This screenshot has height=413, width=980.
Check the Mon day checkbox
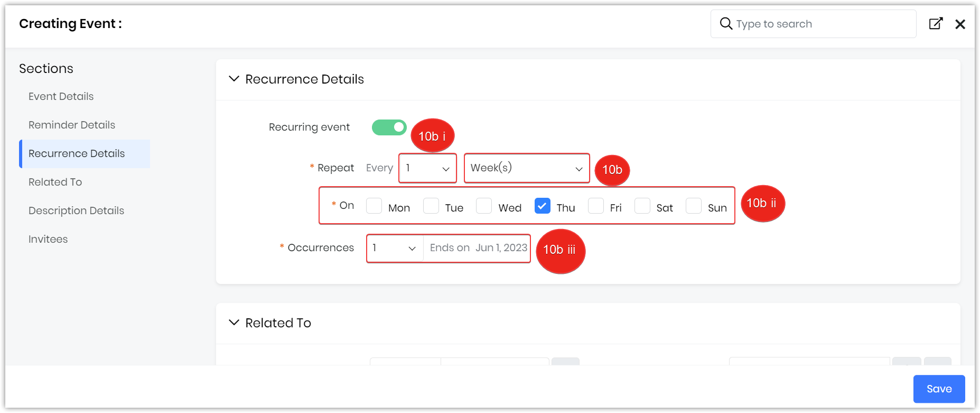coord(374,206)
